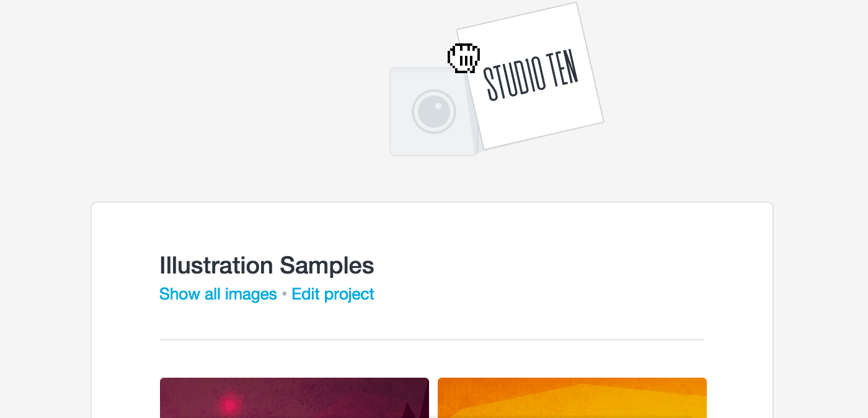The height and width of the screenshot is (418, 868).
Task: Click the divider line under the project header
Action: (x=432, y=340)
